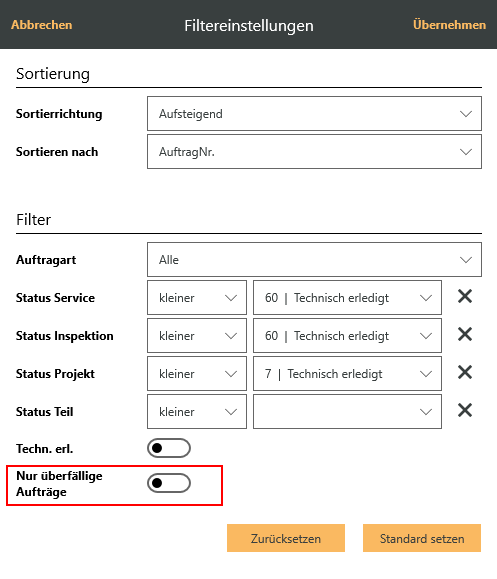The height and width of the screenshot is (579, 497).
Task: Toggle the Techn. erl. switch
Action: pyautogui.click(x=169, y=448)
